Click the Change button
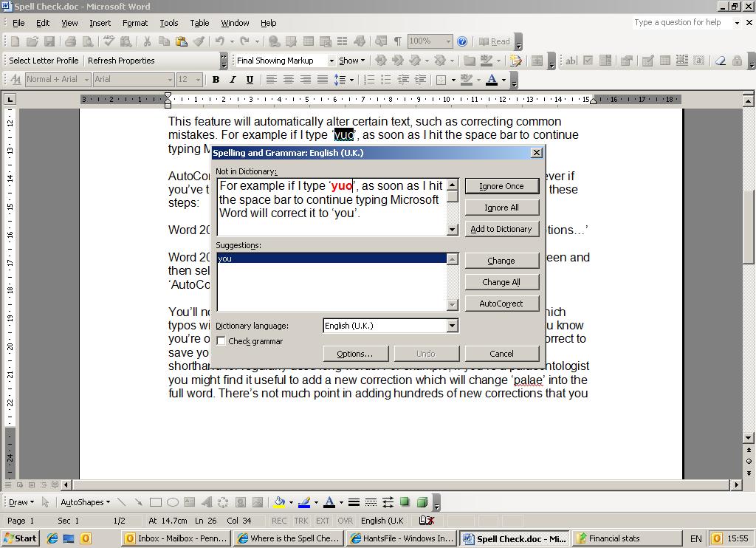The width and height of the screenshot is (756, 548). tap(501, 261)
